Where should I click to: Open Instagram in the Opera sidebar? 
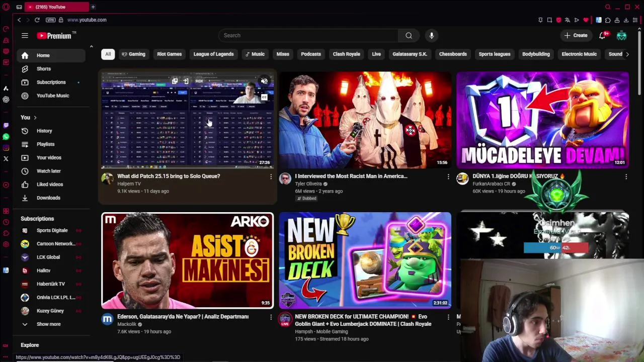[x=6, y=147]
